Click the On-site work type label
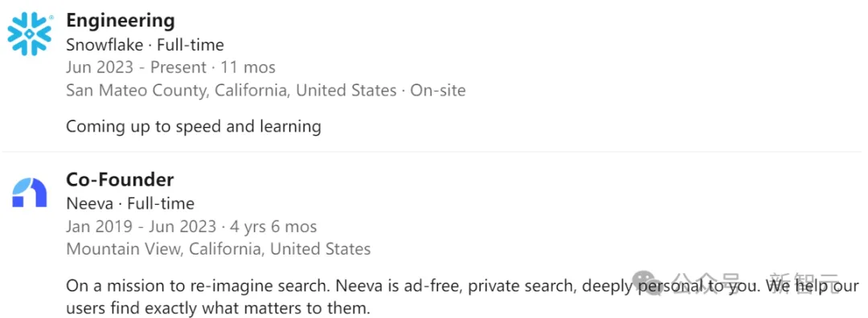The width and height of the screenshot is (868, 318). point(438,90)
